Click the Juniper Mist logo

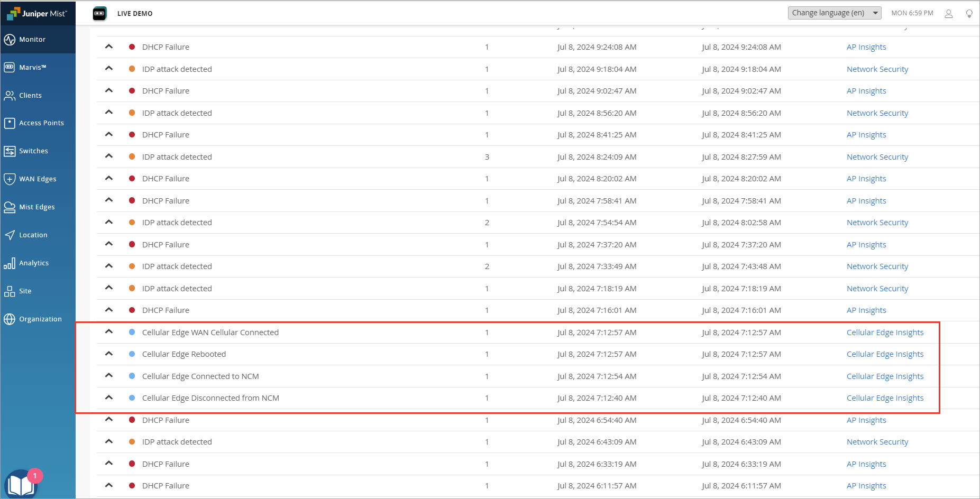[x=37, y=13]
